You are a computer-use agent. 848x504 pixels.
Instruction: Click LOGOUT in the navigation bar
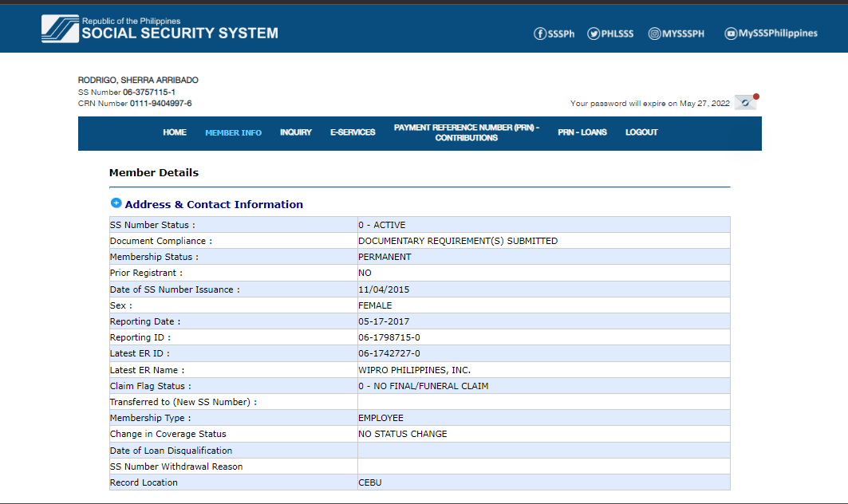641,132
